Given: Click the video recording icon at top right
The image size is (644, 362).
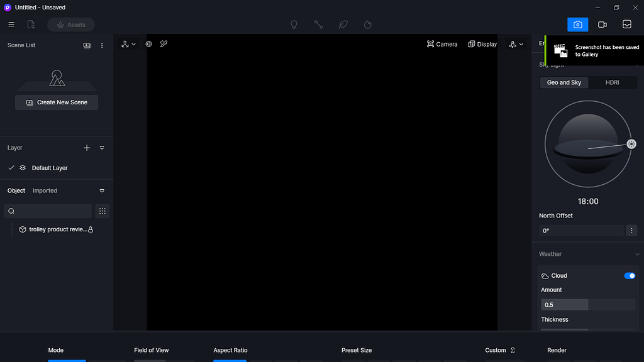Looking at the screenshot, I should click(x=602, y=24).
